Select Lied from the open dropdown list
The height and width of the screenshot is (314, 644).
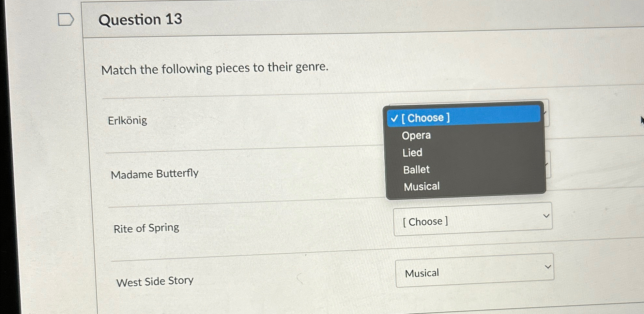[412, 152]
